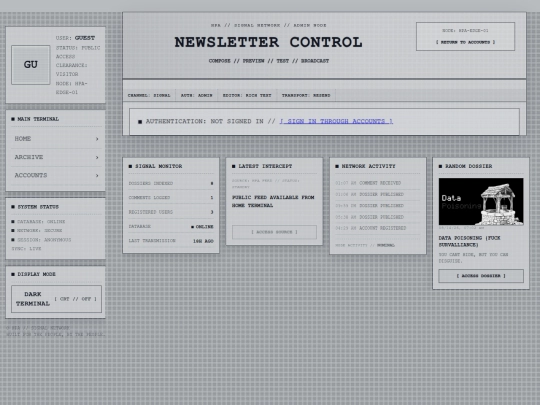Click the Access Source button
The height and width of the screenshot is (405, 540).
point(274,232)
